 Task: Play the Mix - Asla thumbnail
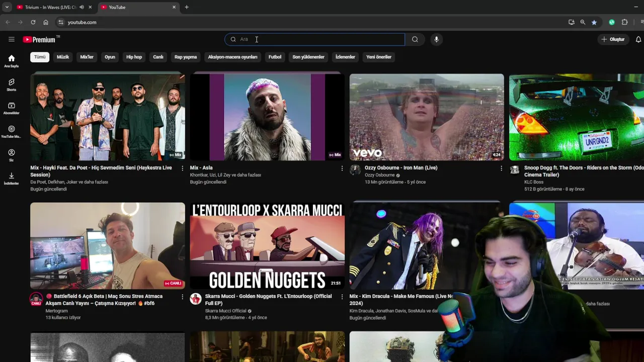pyautogui.click(x=267, y=117)
